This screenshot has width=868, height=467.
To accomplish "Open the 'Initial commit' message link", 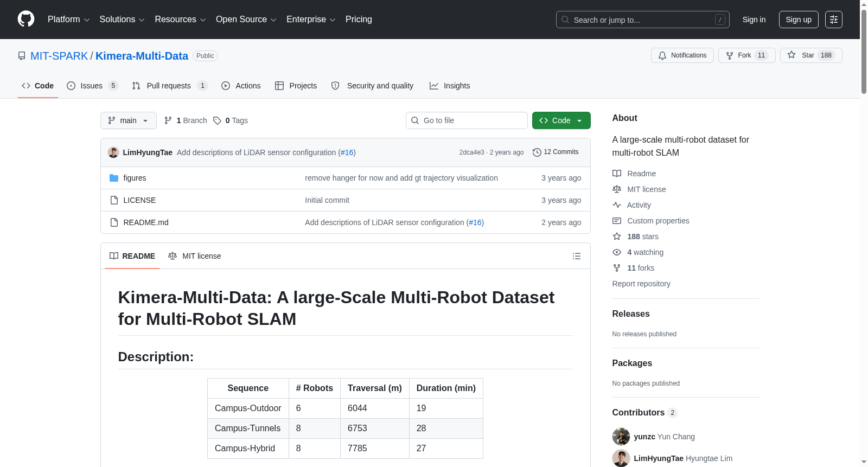I will point(327,200).
